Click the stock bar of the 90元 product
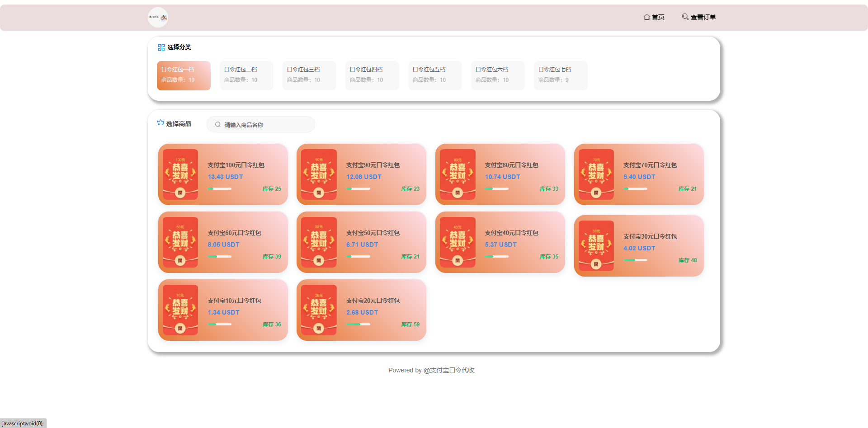The height and width of the screenshot is (428, 868). click(x=358, y=188)
